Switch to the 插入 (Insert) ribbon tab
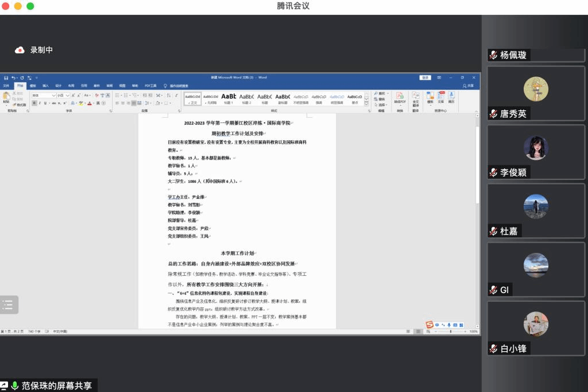The image size is (588, 392). pos(45,85)
